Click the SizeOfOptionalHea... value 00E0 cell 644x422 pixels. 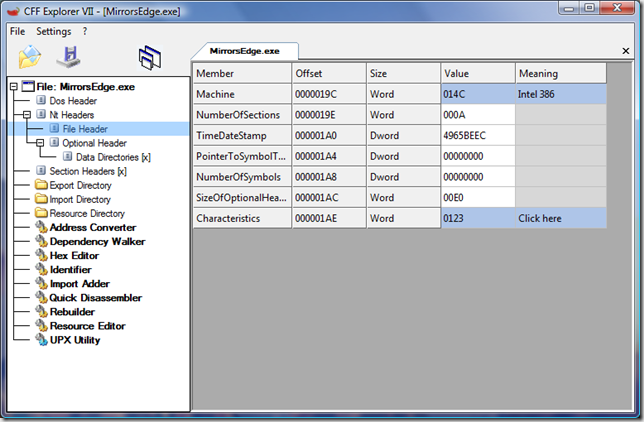(x=478, y=198)
